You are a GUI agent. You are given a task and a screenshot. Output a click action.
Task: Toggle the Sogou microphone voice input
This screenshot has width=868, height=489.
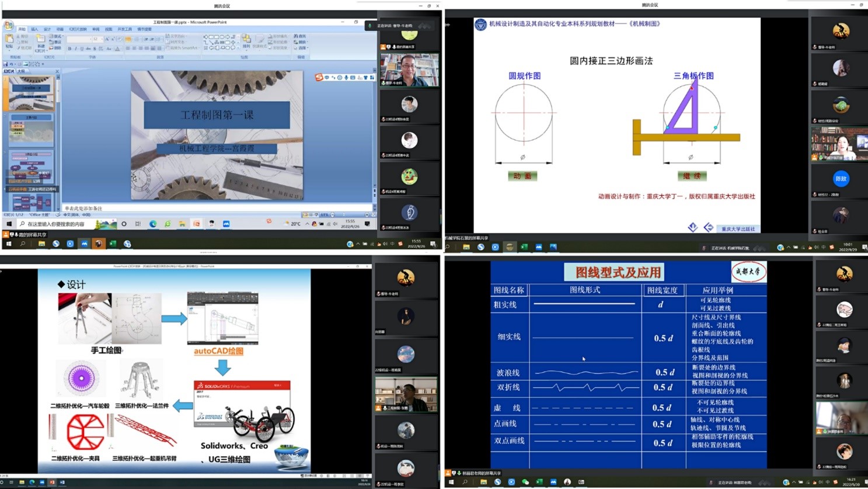[x=346, y=77]
